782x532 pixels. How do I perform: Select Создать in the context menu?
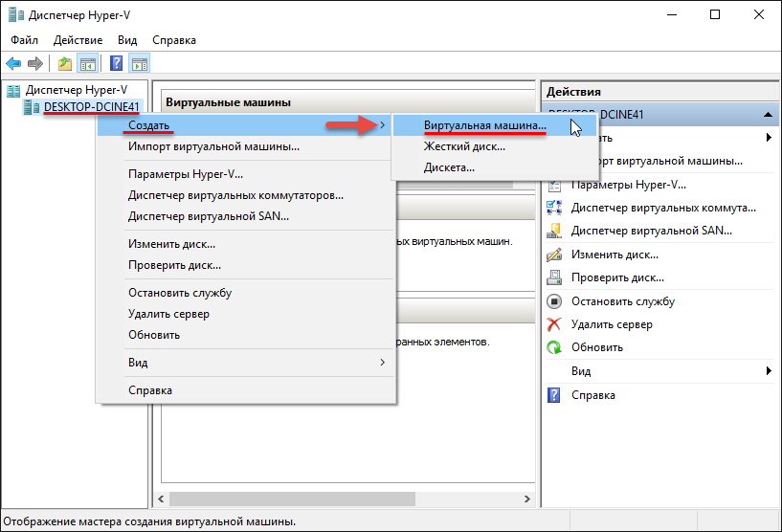pos(244,125)
